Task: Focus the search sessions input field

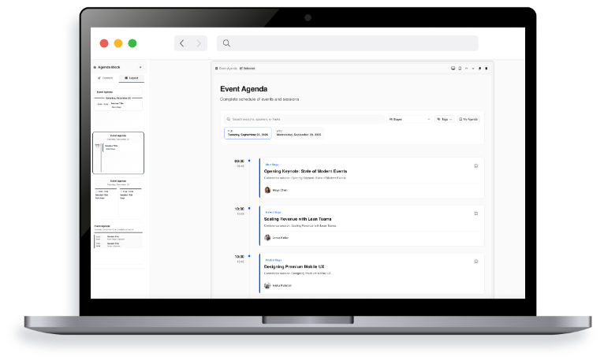Action: point(304,119)
